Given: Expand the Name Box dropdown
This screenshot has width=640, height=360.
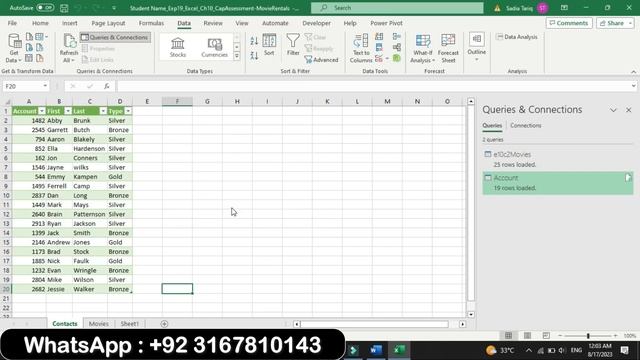Looking at the screenshot, I should [x=45, y=86].
